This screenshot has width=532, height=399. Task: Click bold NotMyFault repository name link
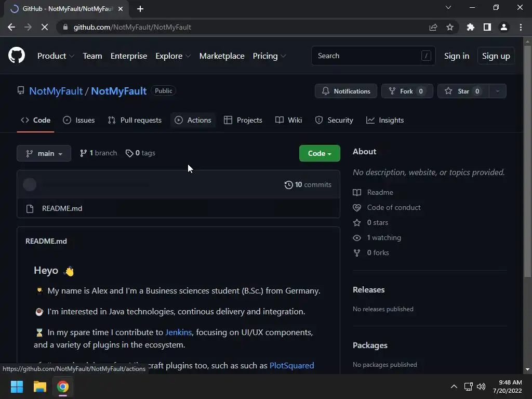pyautogui.click(x=119, y=91)
